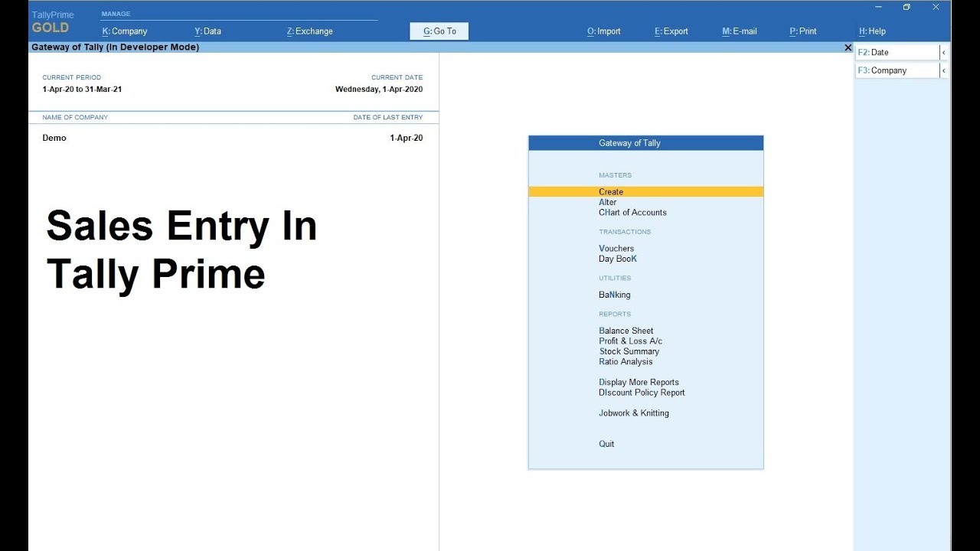Select Create under Masters

coord(645,192)
